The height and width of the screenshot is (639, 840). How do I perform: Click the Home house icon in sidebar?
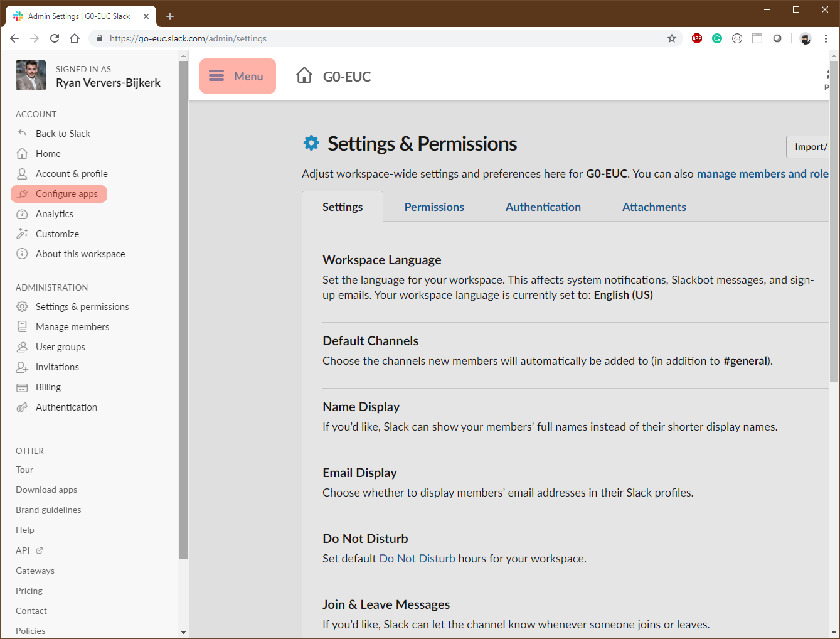[x=22, y=153]
